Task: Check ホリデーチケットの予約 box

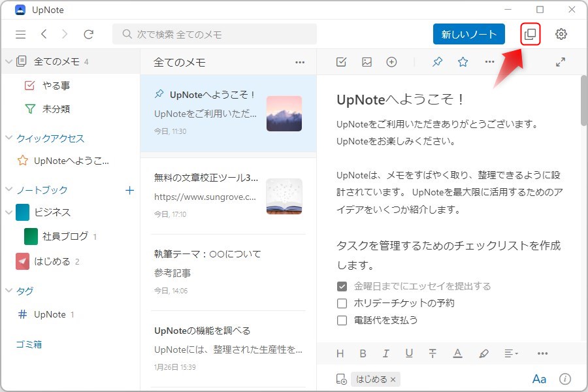Action: (x=342, y=303)
